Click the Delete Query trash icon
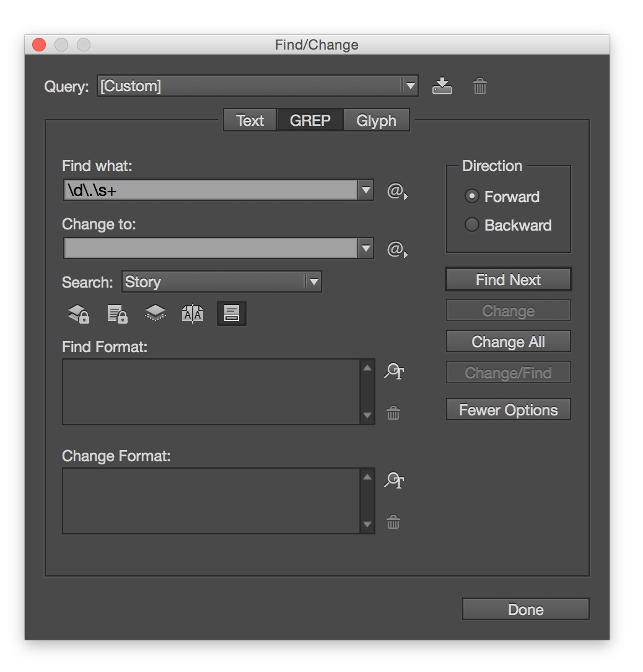The height and width of the screenshot is (672, 643). (479, 86)
